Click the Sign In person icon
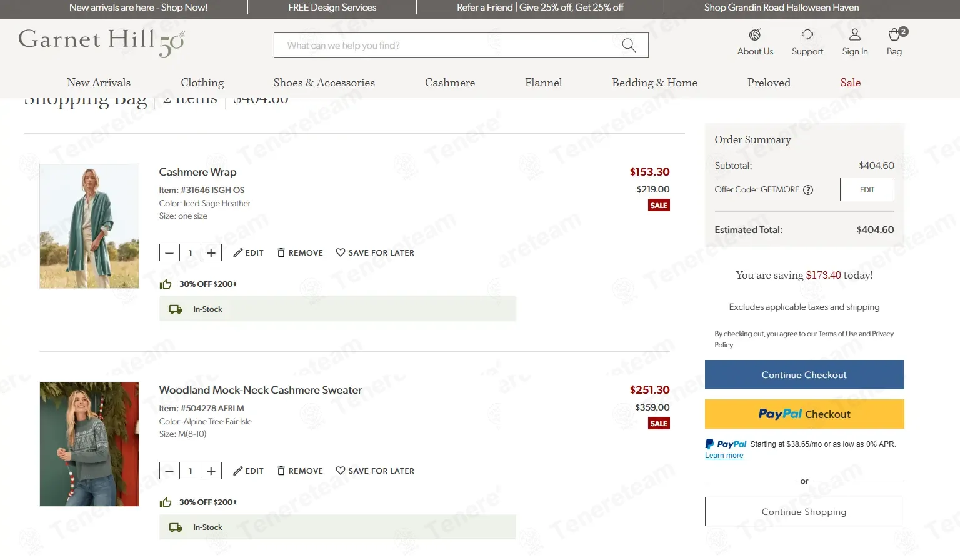 point(855,35)
